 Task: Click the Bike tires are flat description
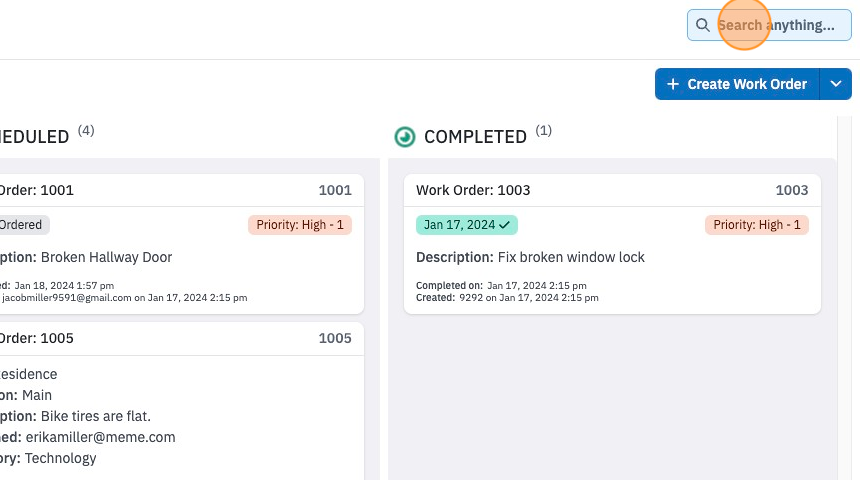point(95,416)
